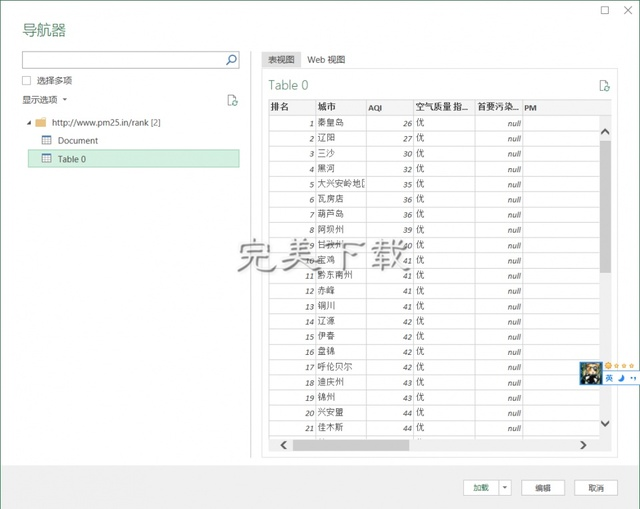Click the vertical scrollbar down arrow
The height and width of the screenshot is (509, 640).
(x=605, y=423)
